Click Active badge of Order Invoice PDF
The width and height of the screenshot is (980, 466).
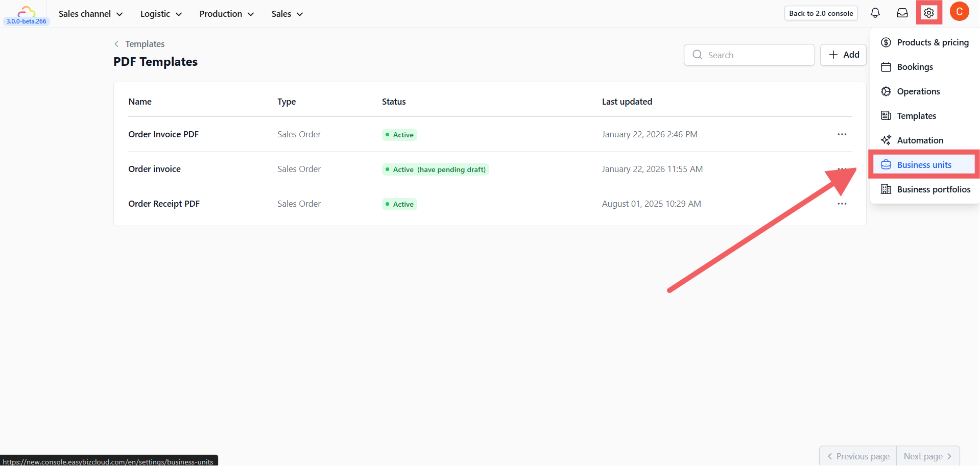pyautogui.click(x=399, y=135)
